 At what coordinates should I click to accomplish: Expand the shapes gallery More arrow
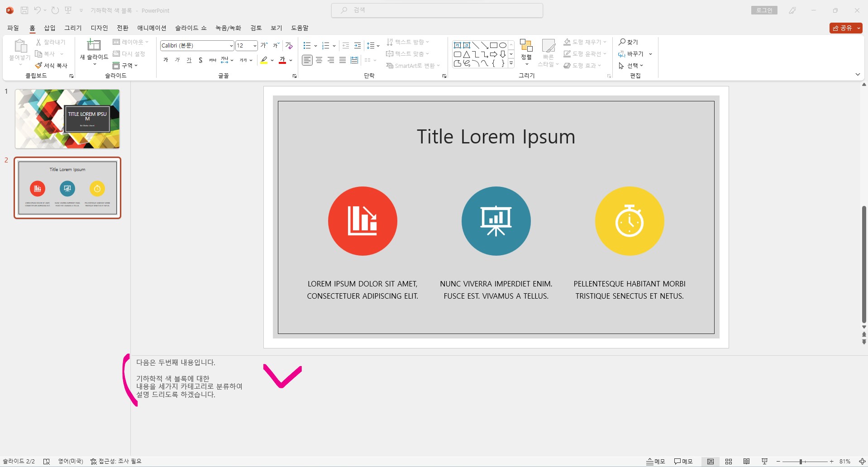511,64
